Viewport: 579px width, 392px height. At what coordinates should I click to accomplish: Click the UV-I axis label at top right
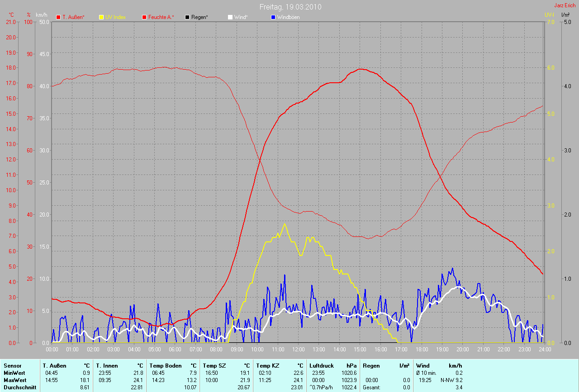[549, 15]
